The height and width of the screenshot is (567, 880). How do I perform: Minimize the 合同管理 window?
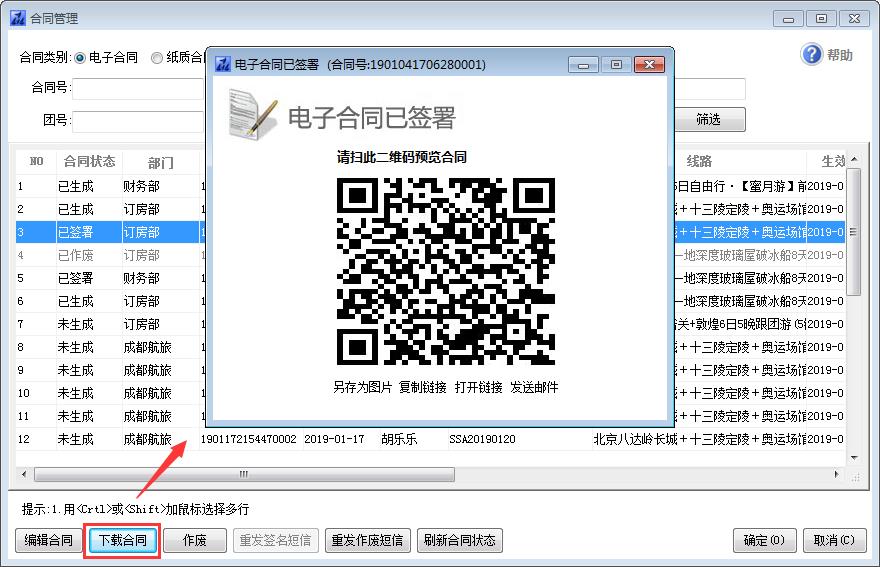point(788,19)
